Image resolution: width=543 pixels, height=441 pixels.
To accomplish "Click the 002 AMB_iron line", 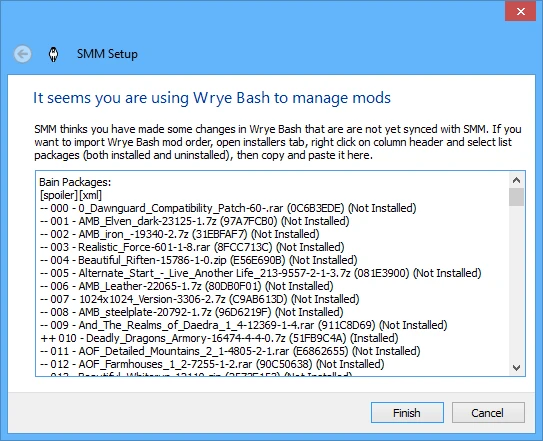I will [x=179, y=234].
